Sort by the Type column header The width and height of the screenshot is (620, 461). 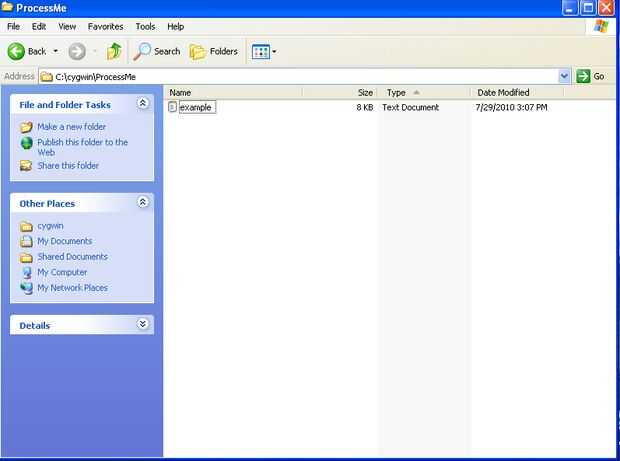[424, 93]
